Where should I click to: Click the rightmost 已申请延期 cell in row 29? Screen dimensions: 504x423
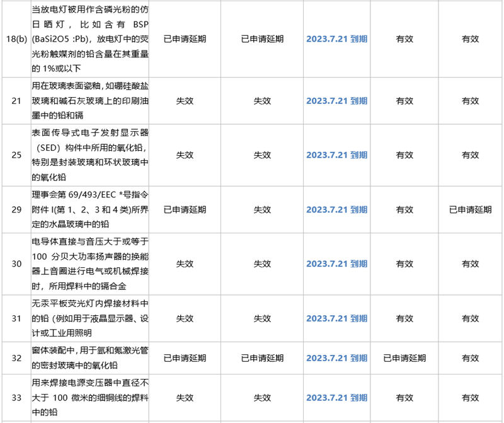[x=470, y=209]
